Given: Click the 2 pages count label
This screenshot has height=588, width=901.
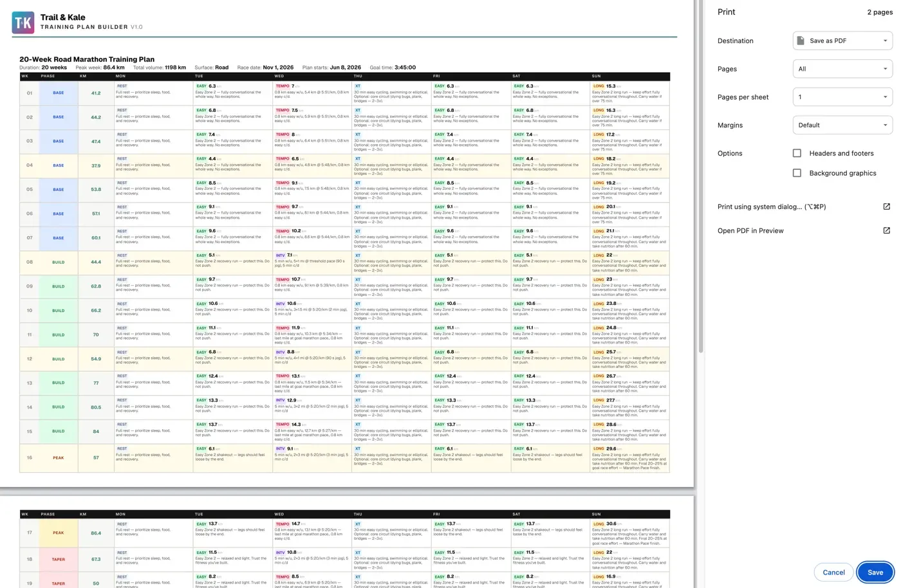Looking at the screenshot, I should [x=879, y=12].
